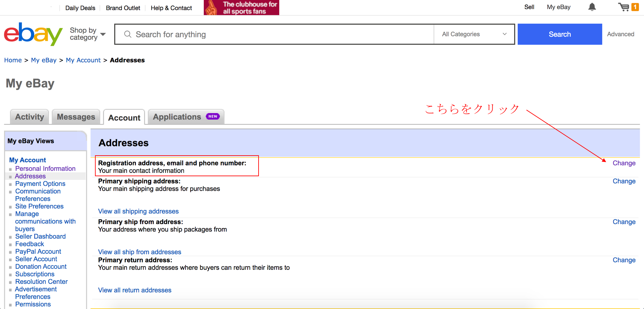Open Site Preferences
This screenshot has width=644, height=309.
pyautogui.click(x=39, y=206)
